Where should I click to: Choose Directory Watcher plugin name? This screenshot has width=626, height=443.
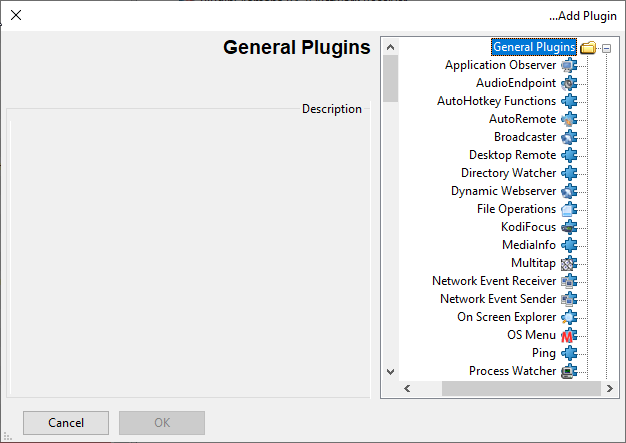click(509, 173)
